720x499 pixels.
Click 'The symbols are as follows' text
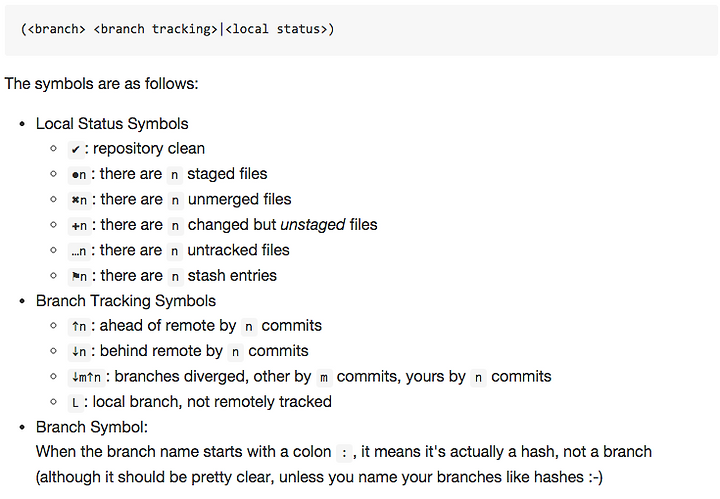click(101, 84)
